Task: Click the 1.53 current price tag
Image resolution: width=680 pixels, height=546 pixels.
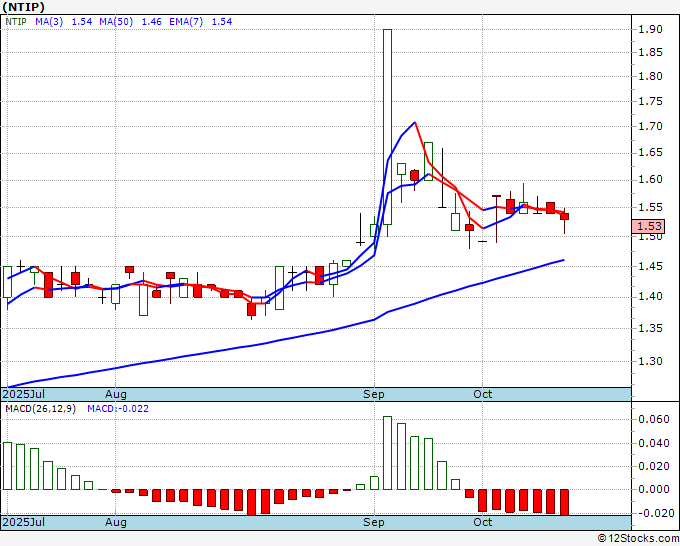Action: pos(648,226)
